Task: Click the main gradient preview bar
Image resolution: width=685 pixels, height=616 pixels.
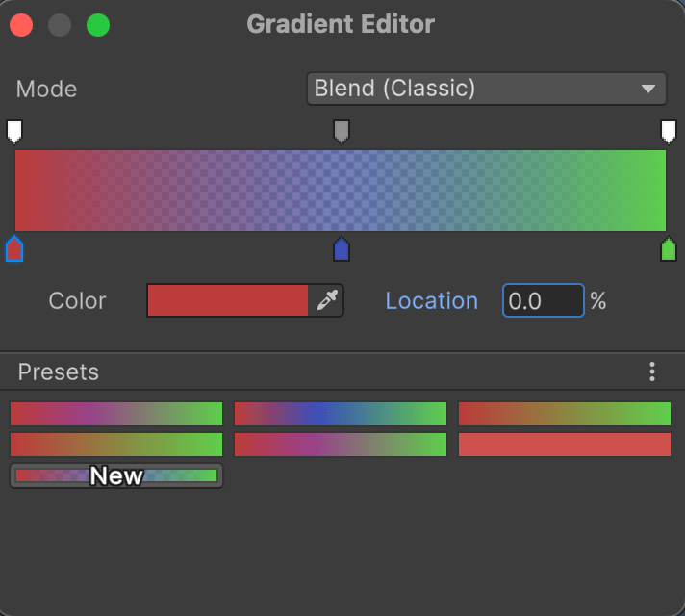Action: pos(341,191)
